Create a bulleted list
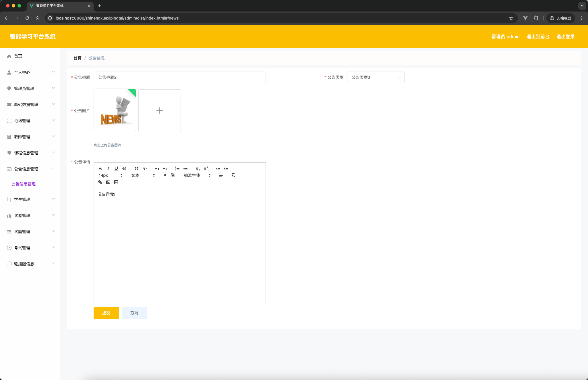Image resolution: width=588 pixels, height=380 pixels. [185, 168]
